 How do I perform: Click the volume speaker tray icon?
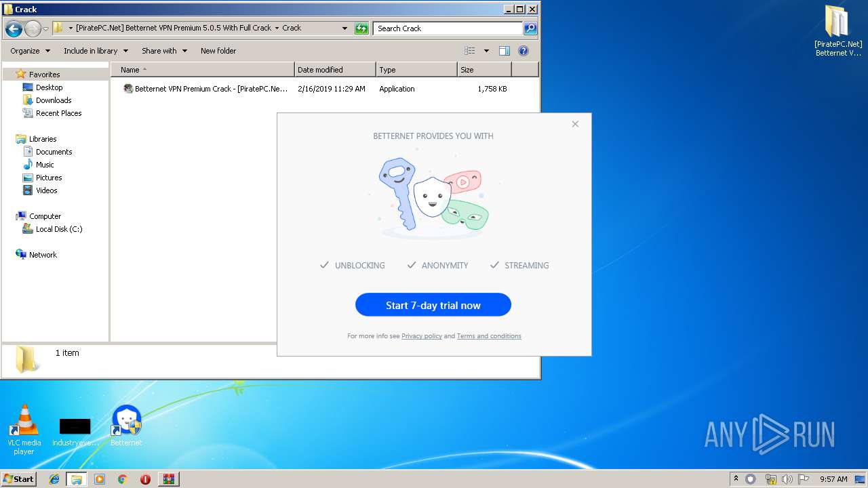point(787,479)
